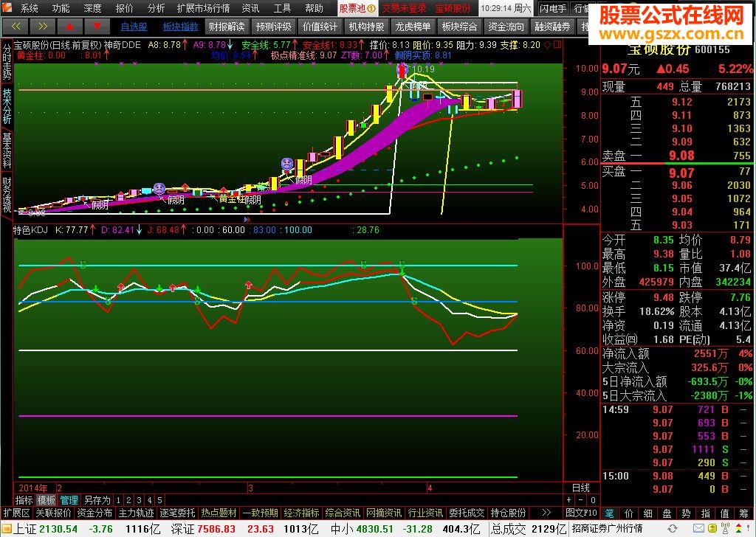Click the plus zoom button below the chart
Image resolution: width=756 pixels, height=537 pixels.
click(x=569, y=500)
